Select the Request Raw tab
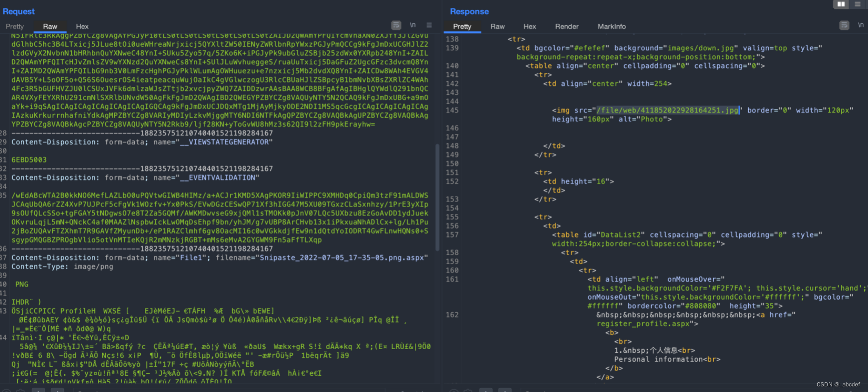Viewport: 868px width, 392px height. 50,27
